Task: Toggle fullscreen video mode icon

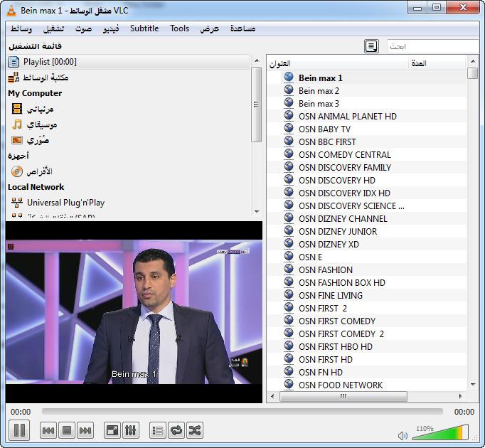Action: pos(112,430)
